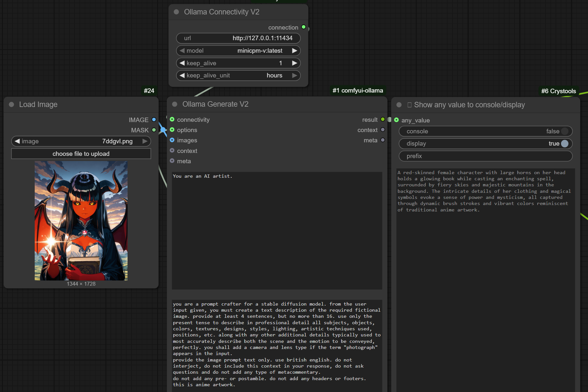This screenshot has width=588, height=392.
Task: Increase keep_alive value
Action: coord(294,63)
